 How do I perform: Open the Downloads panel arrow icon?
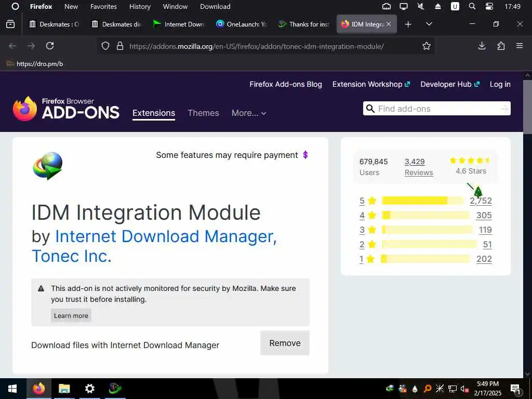coord(482,46)
